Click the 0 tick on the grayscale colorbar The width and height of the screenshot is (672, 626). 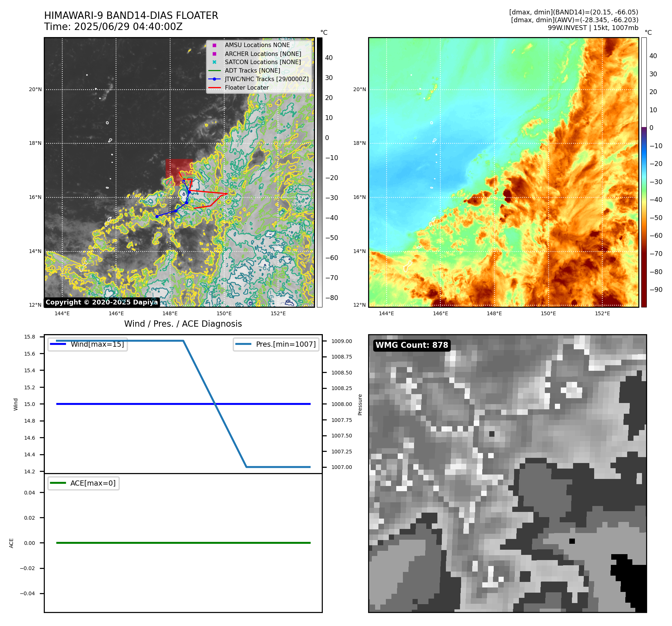point(327,138)
